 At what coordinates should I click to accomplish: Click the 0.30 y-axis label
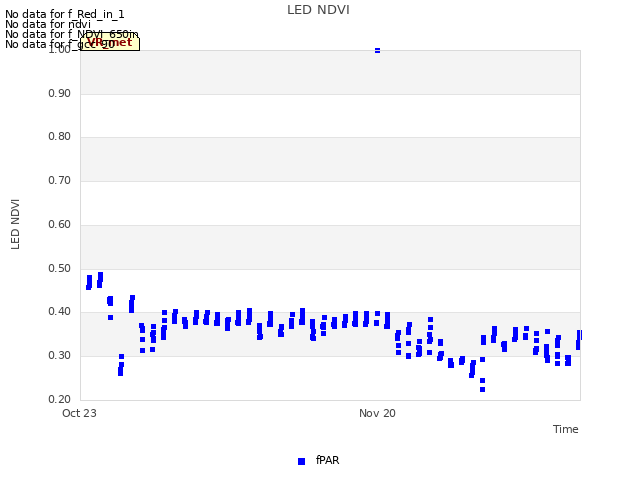60,356
